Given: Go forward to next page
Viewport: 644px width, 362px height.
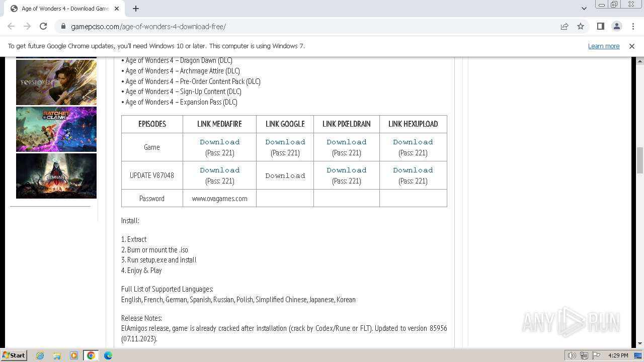Looking at the screenshot, I should tap(27, 26).
